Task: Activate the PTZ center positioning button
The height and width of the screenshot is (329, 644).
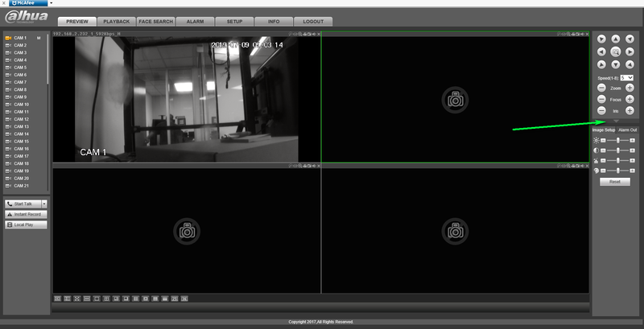Action: [615, 51]
